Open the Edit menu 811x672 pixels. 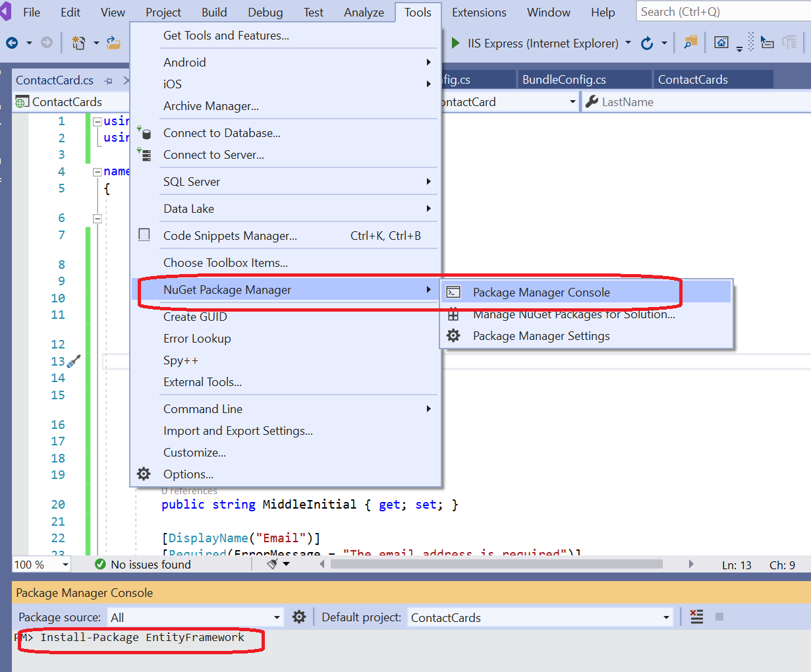(x=70, y=12)
